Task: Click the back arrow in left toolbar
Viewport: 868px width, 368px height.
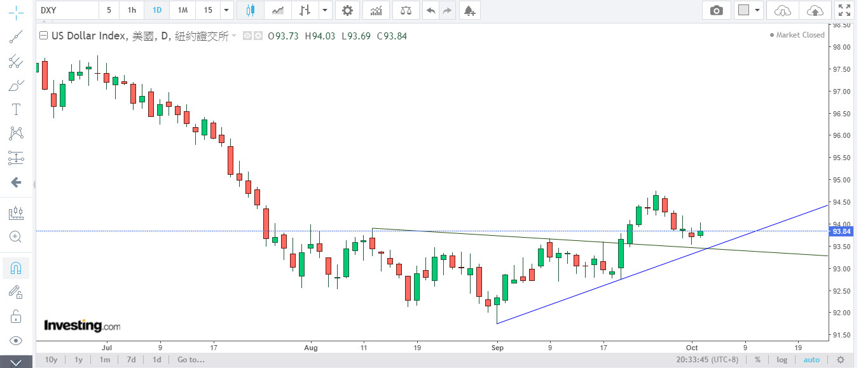Action: point(16,182)
